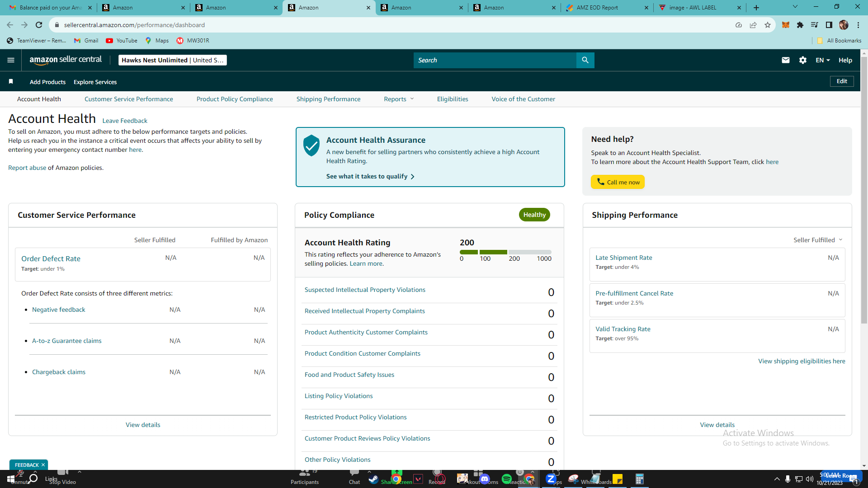The height and width of the screenshot is (488, 868).
Task: Open the Calculator from the taskbar
Action: 639,479
